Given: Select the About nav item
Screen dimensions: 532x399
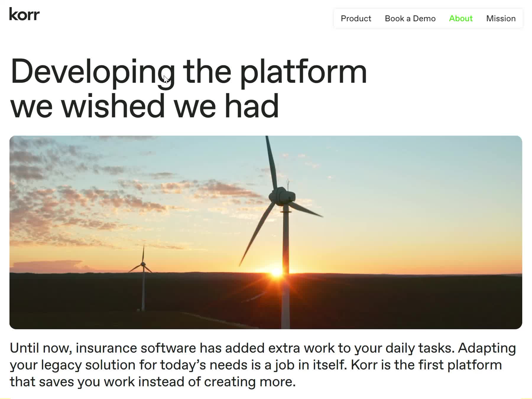Looking at the screenshot, I should point(460,18).
